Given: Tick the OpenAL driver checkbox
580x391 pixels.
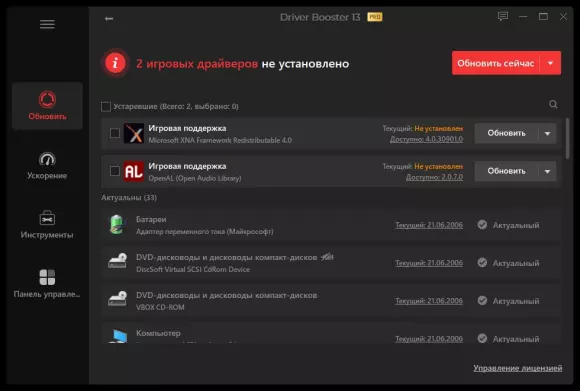Looking at the screenshot, I should coord(115,171).
